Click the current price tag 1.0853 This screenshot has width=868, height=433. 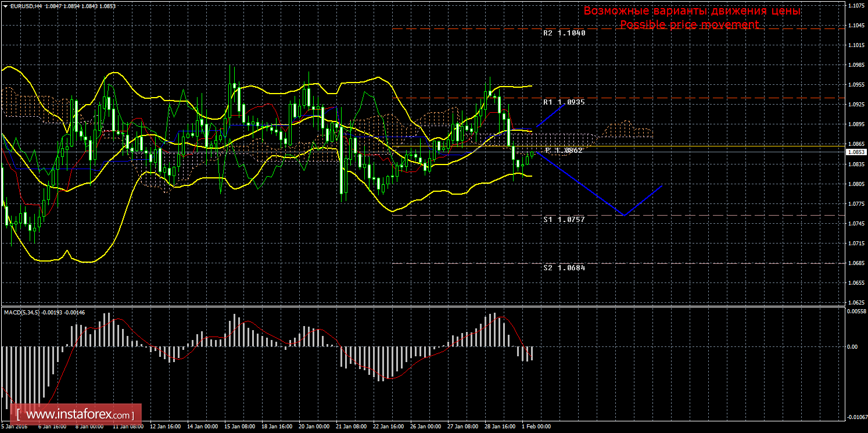[855, 152]
